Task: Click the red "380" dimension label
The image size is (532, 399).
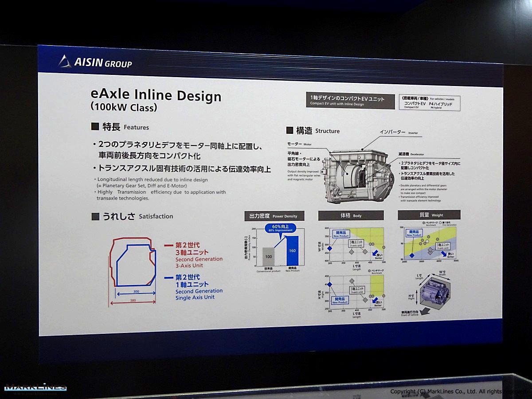Action: click(x=132, y=301)
